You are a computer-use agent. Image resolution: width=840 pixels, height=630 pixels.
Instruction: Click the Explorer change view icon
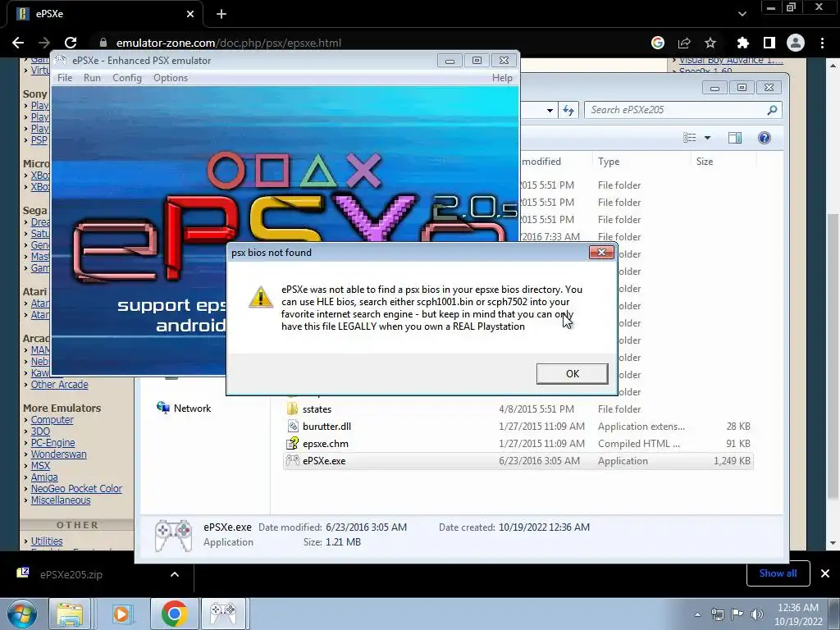(x=689, y=138)
